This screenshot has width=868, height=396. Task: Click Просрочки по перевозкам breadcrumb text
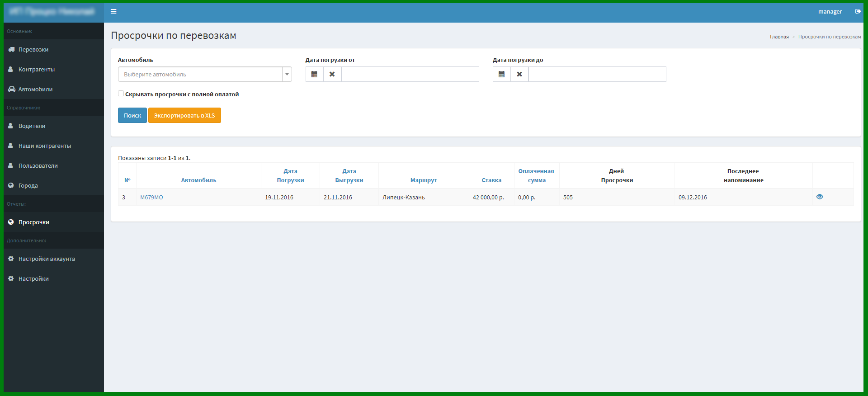click(x=830, y=37)
